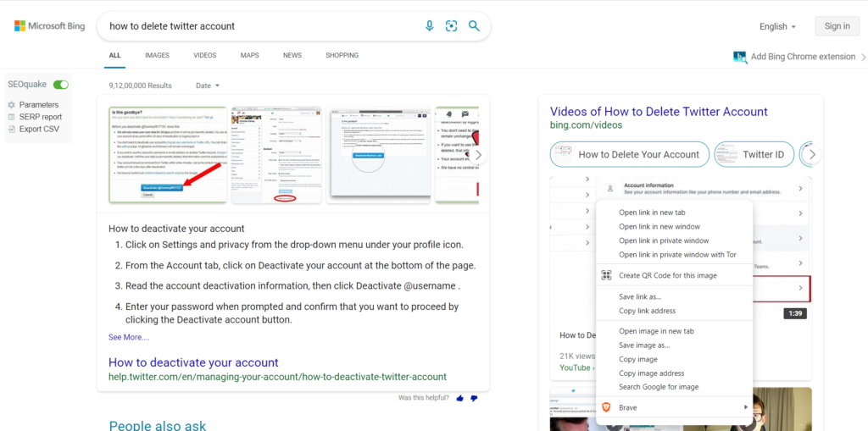Click the How to Delete Your Account chip

click(630, 154)
